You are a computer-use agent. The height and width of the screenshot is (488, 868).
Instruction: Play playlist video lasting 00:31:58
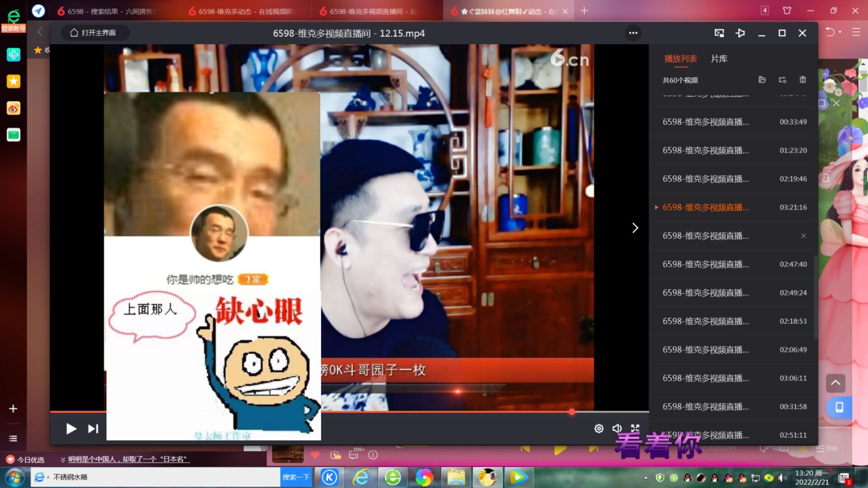click(x=733, y=407)
